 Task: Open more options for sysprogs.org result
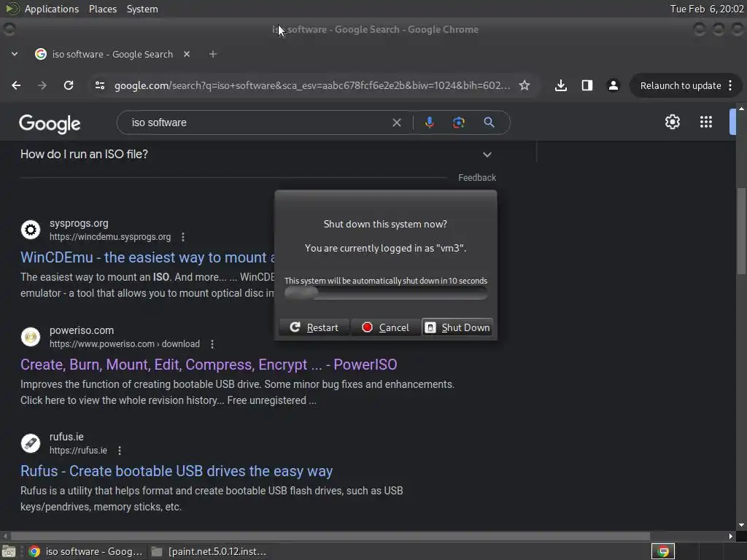coord(183,237)
